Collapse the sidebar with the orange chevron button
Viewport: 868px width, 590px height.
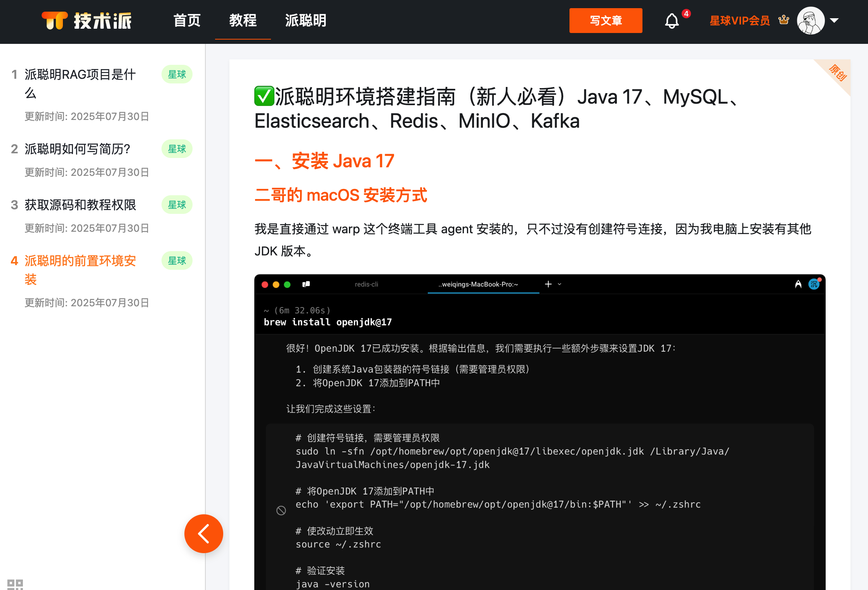click(203, 534)
